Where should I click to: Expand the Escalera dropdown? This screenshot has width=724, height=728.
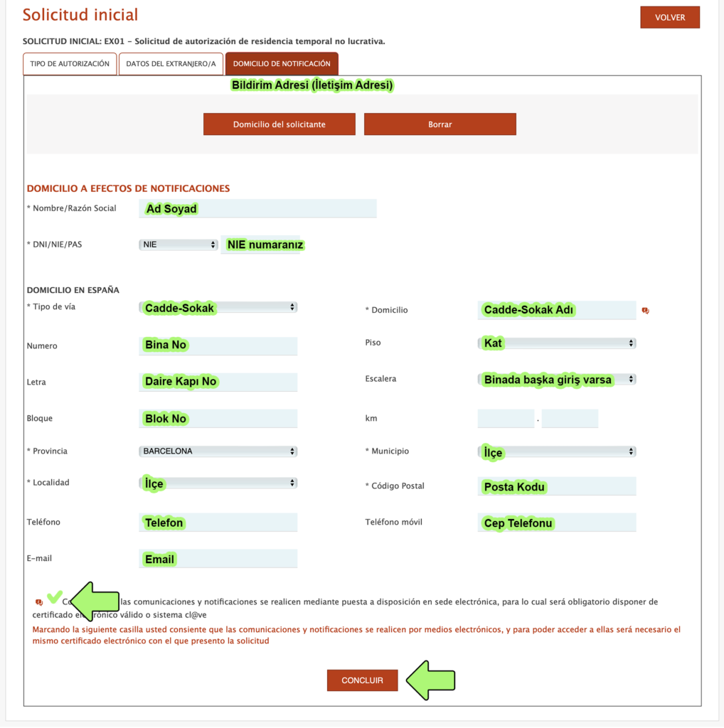pyautogui.click(x=556, y=380)
